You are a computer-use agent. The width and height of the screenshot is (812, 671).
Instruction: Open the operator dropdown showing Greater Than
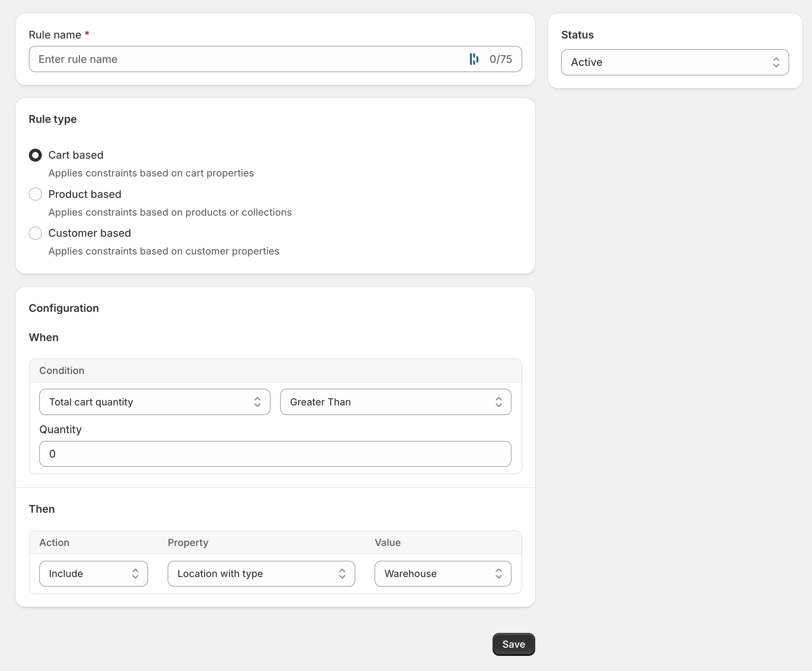point(395,402)
